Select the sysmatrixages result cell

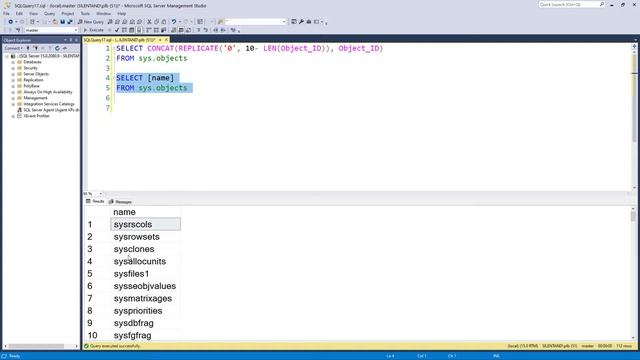145,298
